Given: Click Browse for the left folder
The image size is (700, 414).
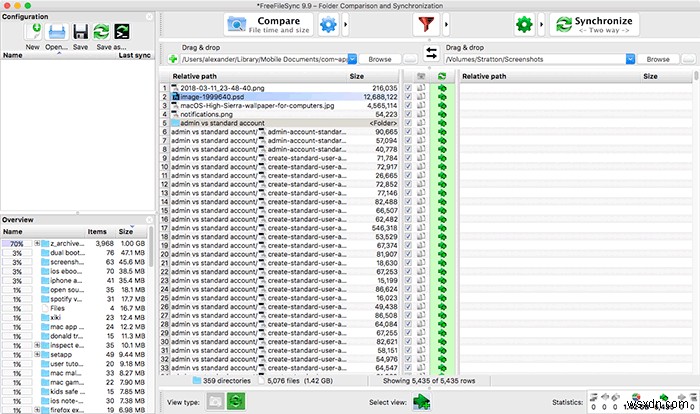Looking at the screenshot, I should click(x=380, y=59).
